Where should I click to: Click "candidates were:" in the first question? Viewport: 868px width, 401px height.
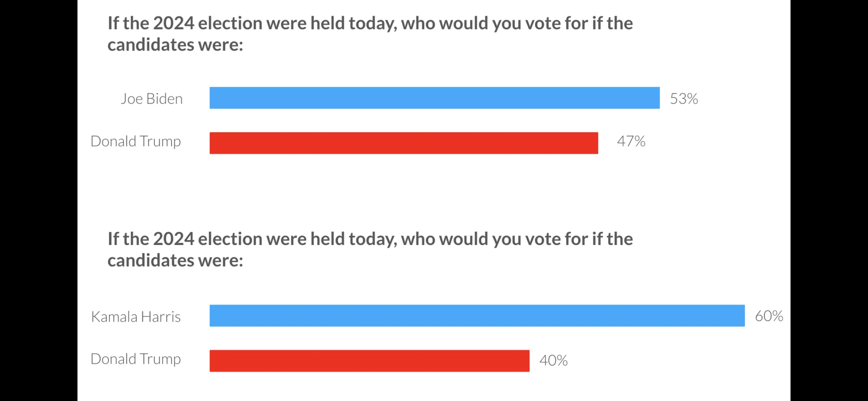point(175,45)
